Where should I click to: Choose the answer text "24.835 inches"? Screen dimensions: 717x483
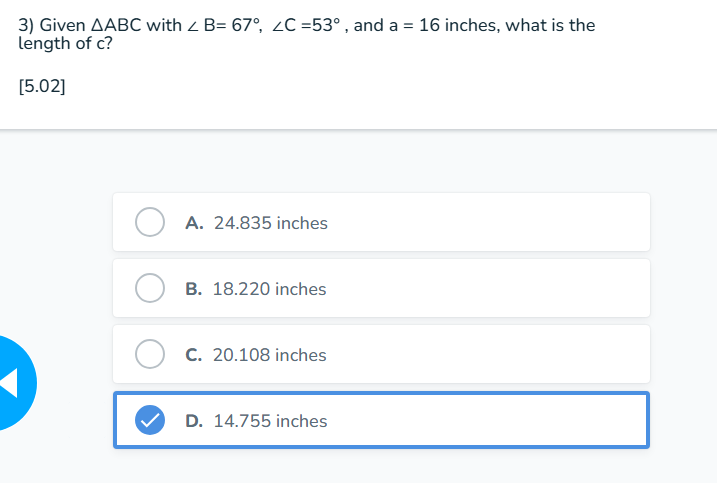coord(271,223)
